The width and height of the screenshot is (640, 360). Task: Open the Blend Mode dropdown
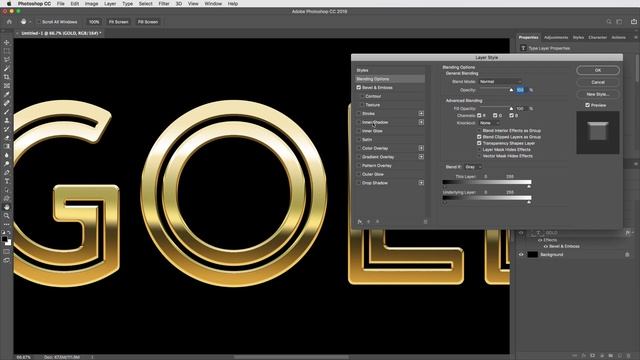pyautogui.click(x=500, y=82)
